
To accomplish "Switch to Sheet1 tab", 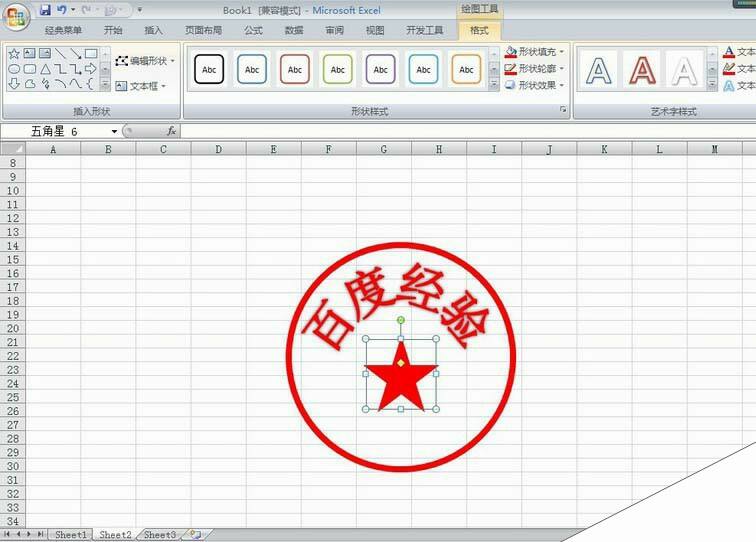I will click(70, 534).
